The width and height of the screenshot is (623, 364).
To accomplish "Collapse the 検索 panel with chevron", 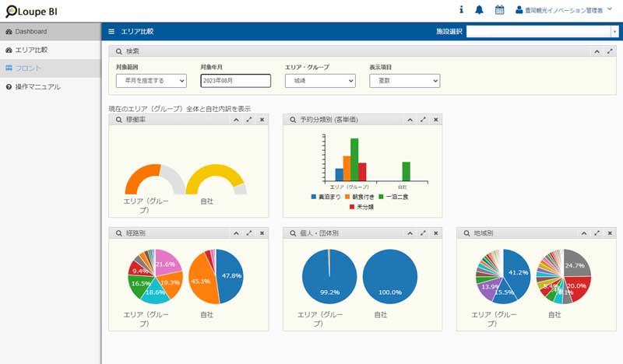I will tap(596, 51).
